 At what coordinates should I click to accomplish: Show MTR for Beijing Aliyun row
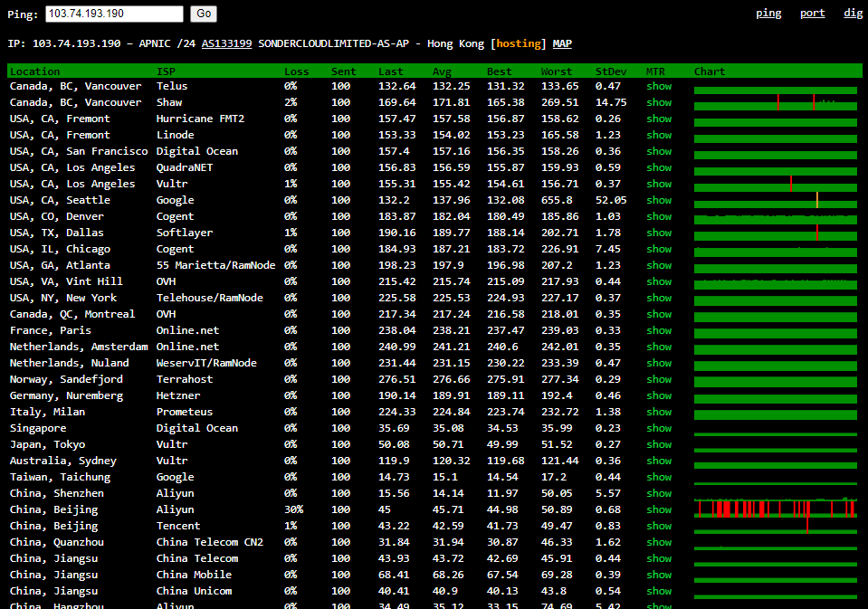click(x=659, y=509)
